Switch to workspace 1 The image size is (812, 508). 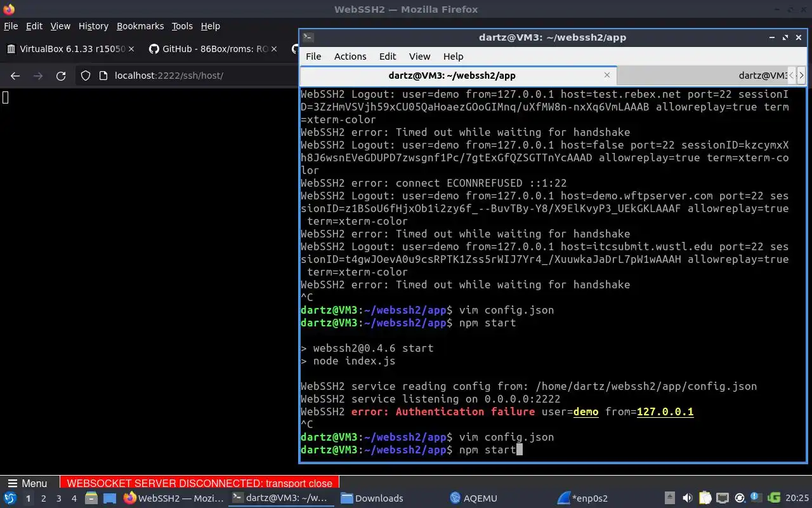pos(28,498)
